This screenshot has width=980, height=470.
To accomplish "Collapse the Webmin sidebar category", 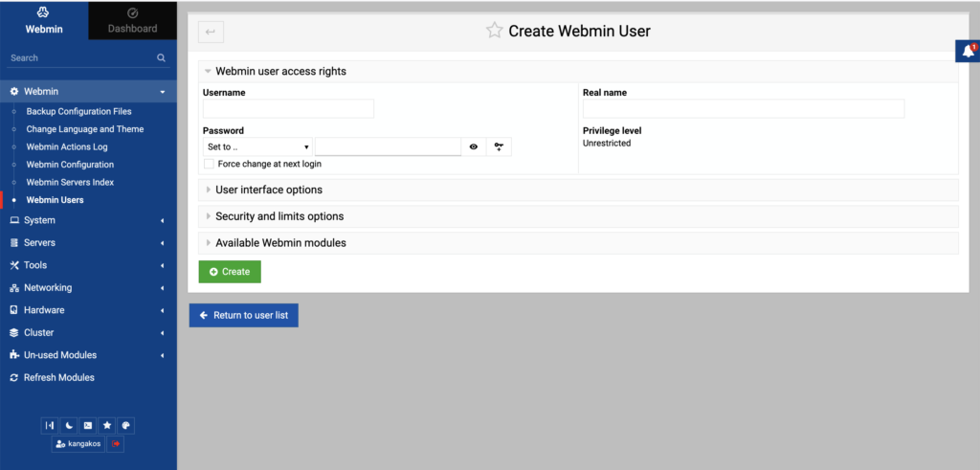I will [x=88, y=91].
